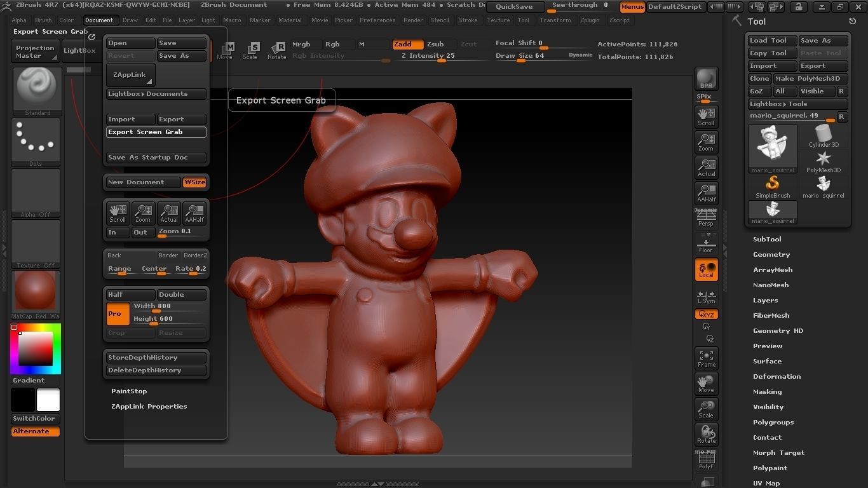The height and width of the screenshot is (488, 868).
Task: Click Export Screen Grab button
Action: [x=156, y=132]
